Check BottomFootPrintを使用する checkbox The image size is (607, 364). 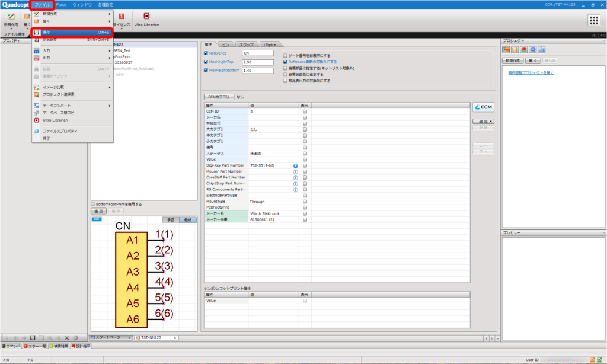coord(93,204)
